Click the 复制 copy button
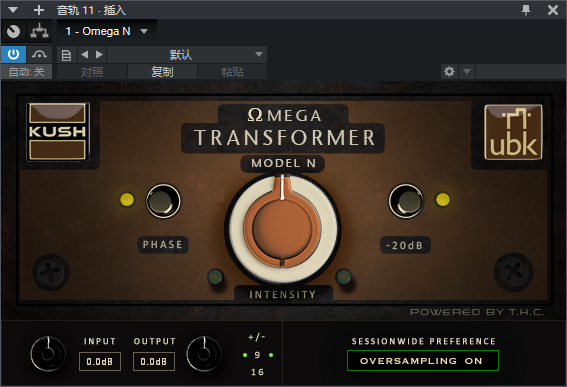The height and width of the screenshot is (387, 567). click(x=162, y=72)
